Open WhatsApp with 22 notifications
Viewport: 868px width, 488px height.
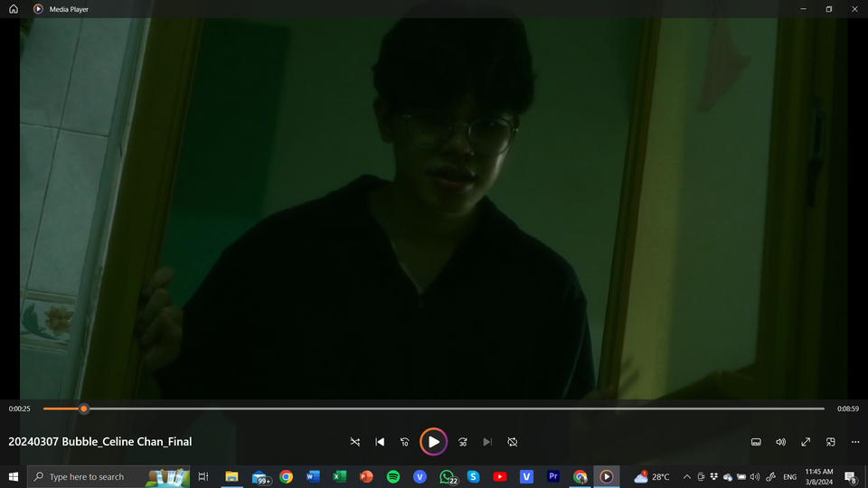(x=447, y=476)
